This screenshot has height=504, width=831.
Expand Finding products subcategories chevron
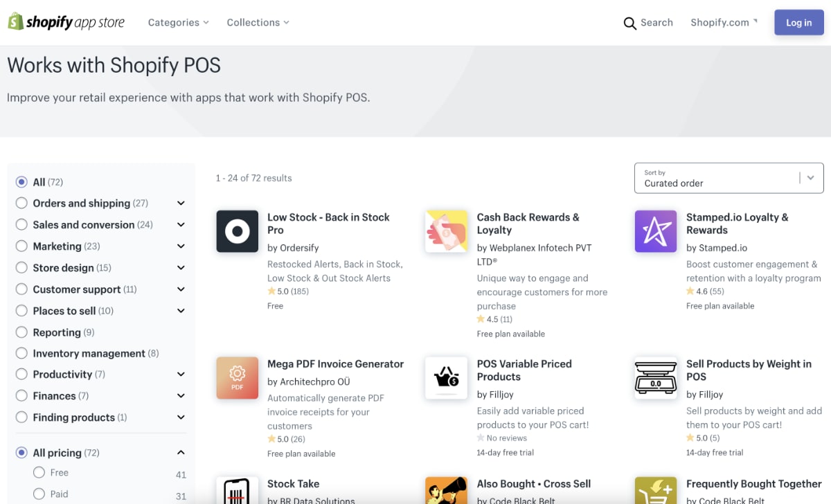click(x=181, y=417)
